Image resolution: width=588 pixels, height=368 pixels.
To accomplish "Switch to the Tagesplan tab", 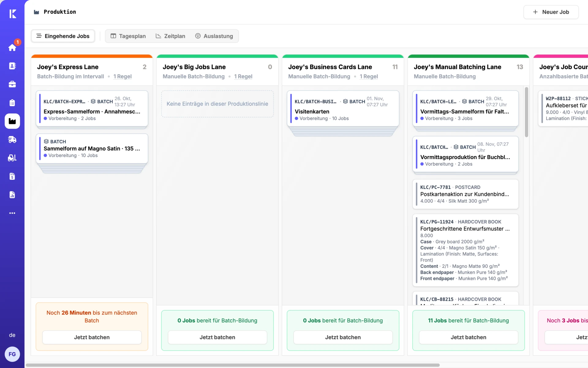I will [x=128, y=36].
